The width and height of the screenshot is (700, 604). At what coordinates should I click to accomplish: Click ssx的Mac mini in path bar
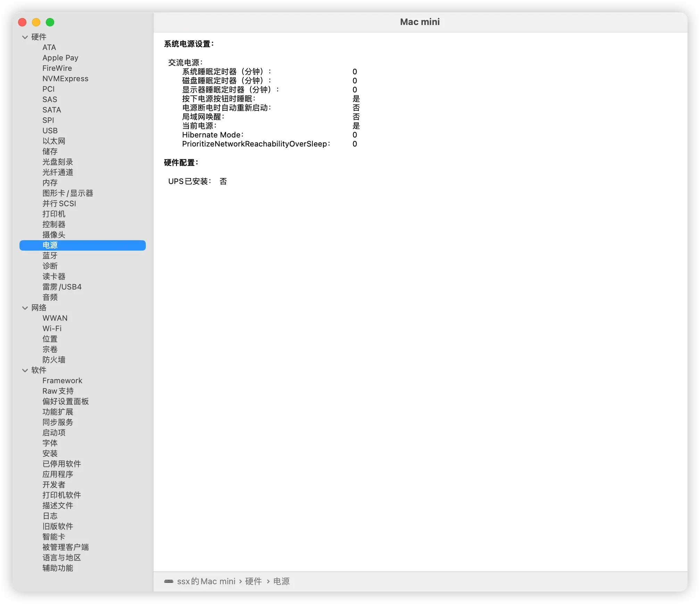coord(206,581)
